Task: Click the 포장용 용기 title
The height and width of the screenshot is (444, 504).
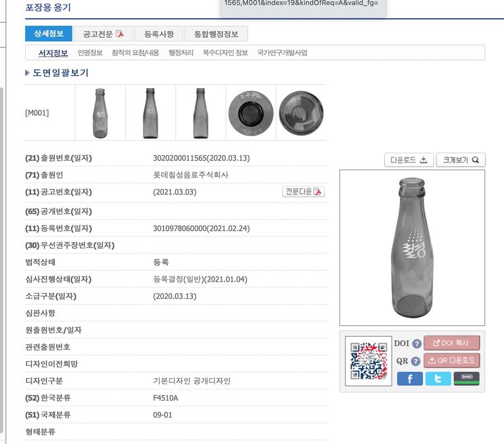Action: coord(48,7)
